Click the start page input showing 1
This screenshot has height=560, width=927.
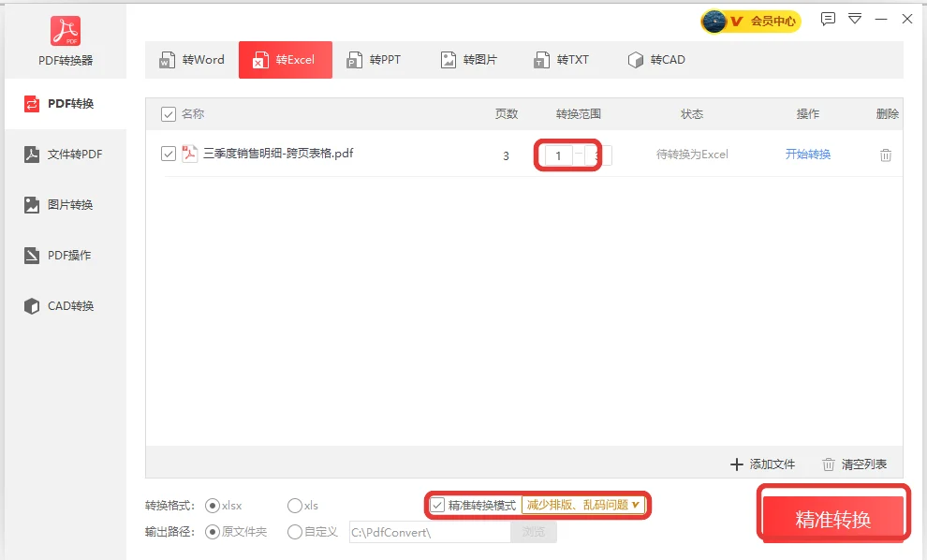click(558, 155)
